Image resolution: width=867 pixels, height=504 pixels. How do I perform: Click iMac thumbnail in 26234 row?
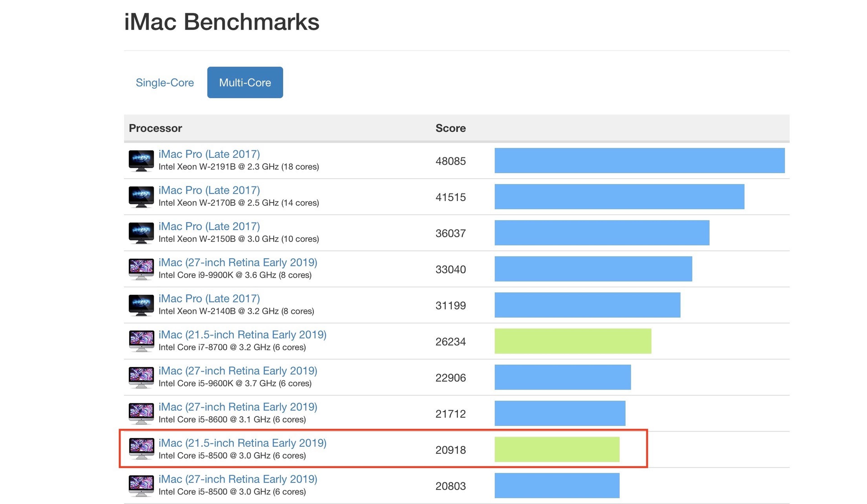point(141,341)
